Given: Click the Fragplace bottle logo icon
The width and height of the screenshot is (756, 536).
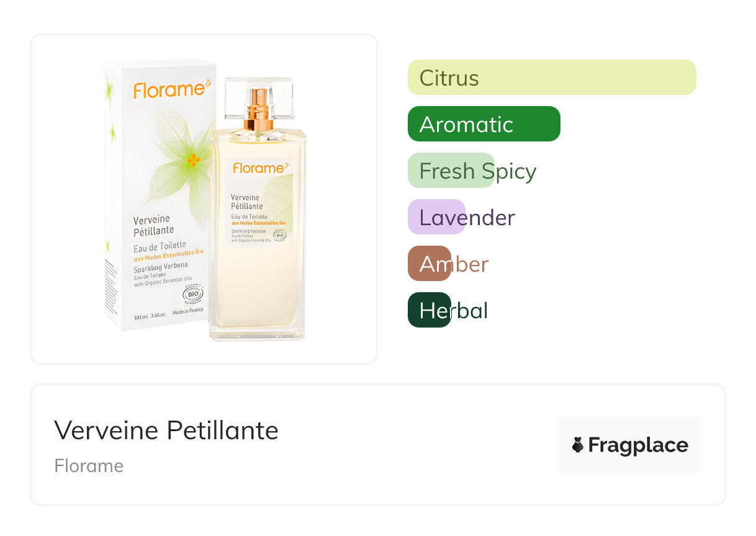Looking at the screenshot, I should [x=578, y=445].
